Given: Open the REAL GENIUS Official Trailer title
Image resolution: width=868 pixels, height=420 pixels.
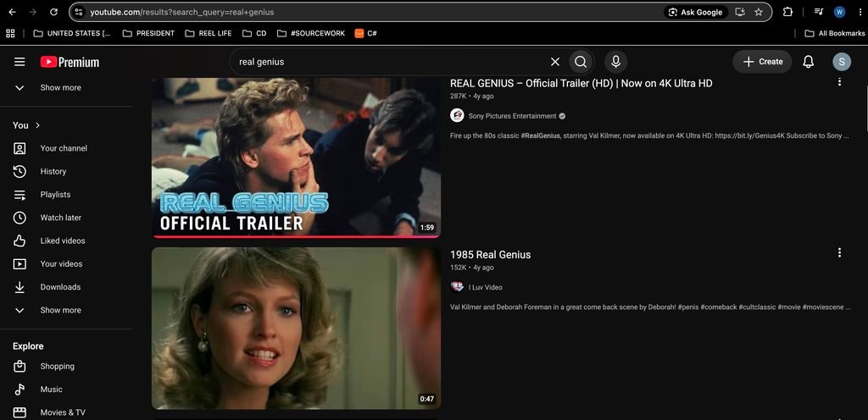Looking at the screenshot, I should point(581,84).
